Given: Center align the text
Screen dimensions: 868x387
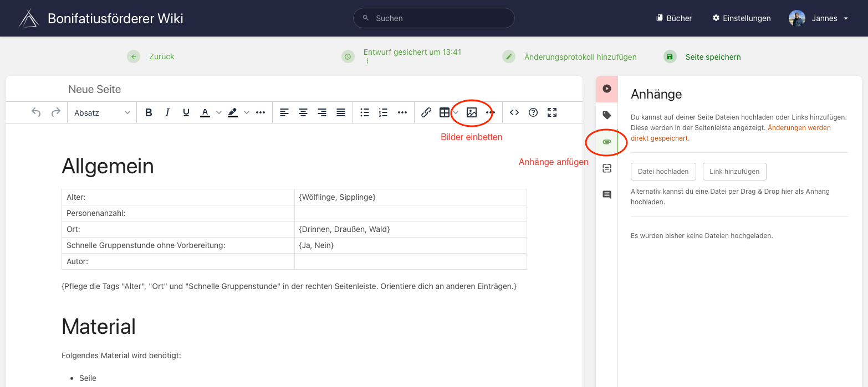Looking at the screenshot, I should point(303,112).
